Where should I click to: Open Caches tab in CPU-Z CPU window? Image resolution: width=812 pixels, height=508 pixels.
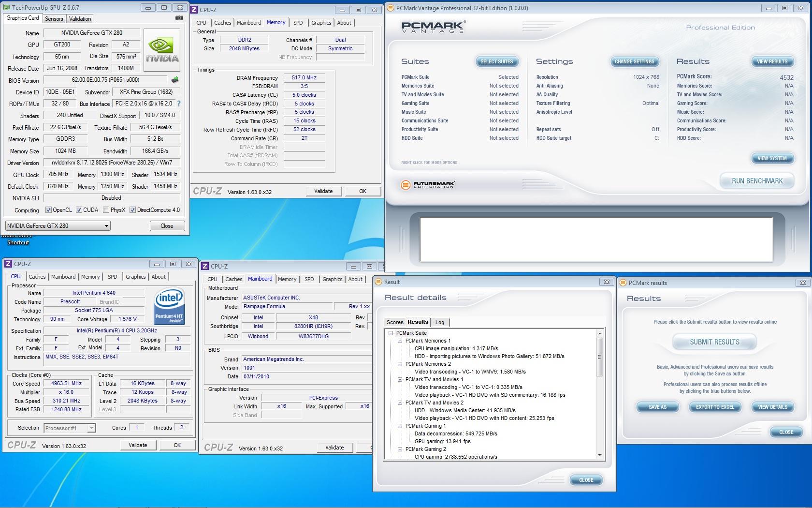(37, 277)
